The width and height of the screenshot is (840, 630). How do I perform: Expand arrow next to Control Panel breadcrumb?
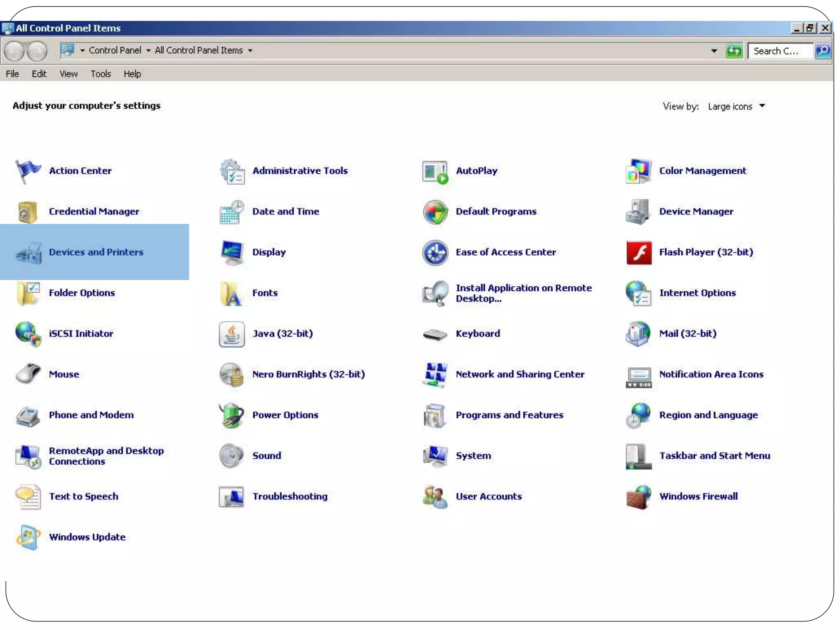pyautogui.click(x=148, y=50)
